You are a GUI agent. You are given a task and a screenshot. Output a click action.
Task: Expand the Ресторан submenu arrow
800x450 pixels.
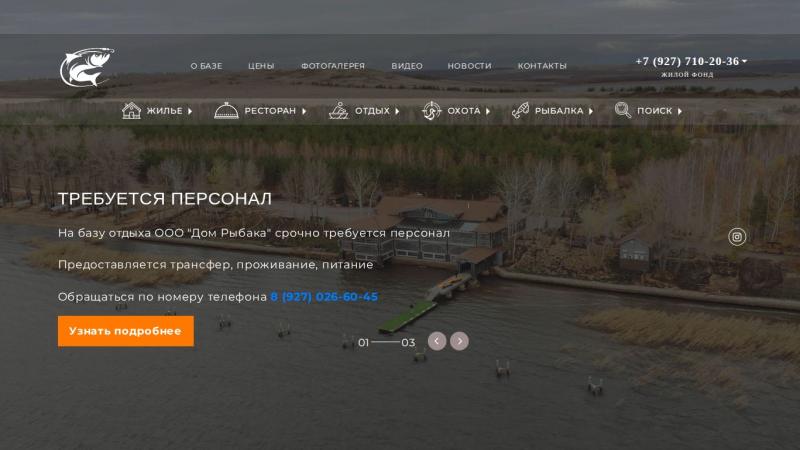[304, 111]
